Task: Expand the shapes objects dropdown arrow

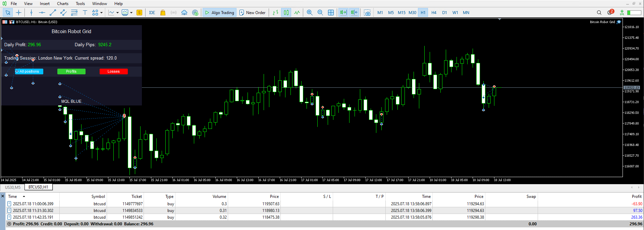Action: (x=101, y=13)
